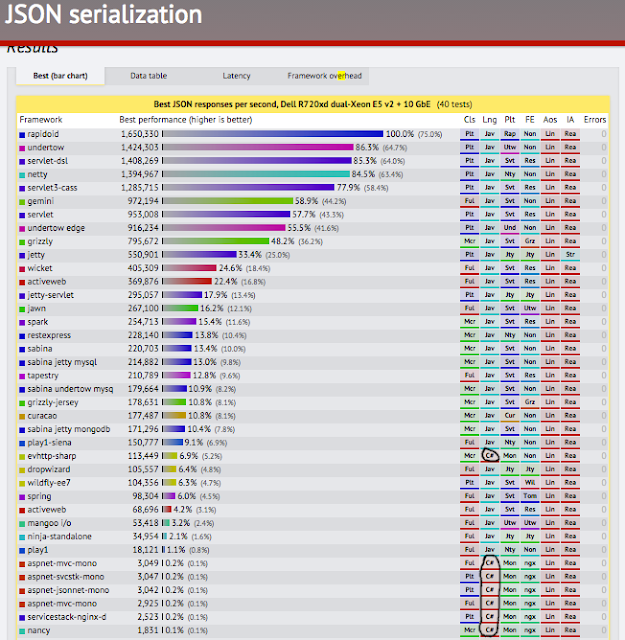Click the rapidoid framework name
The image size is (625, 640).
pos(43,134)
